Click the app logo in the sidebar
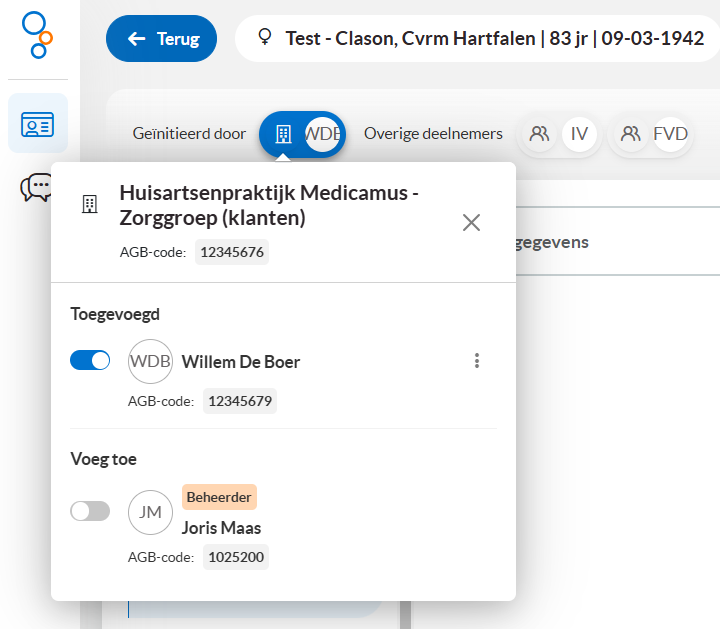Image resolution: width=720 pixels, height=629 pixels. (x=38, y=35)
